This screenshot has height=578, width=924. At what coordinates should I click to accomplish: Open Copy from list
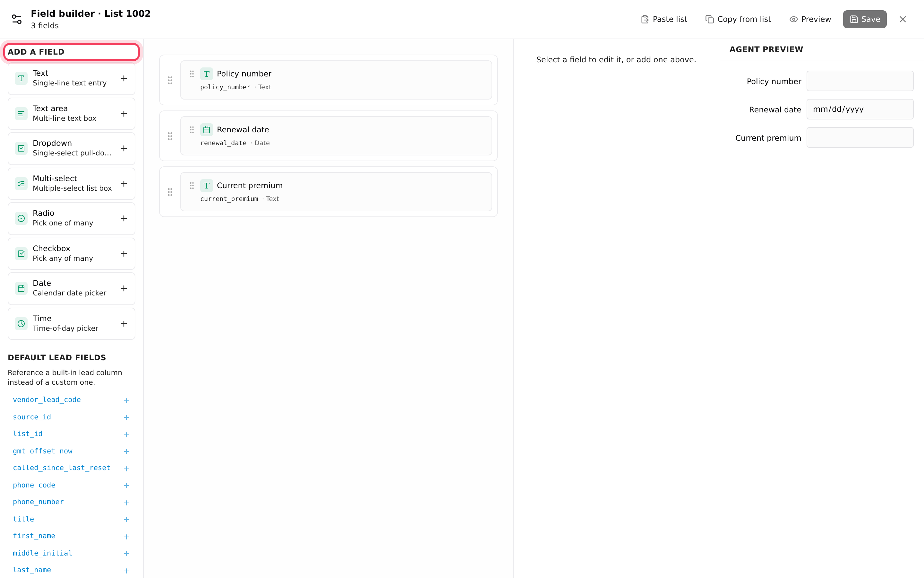[x=738, y=19]
